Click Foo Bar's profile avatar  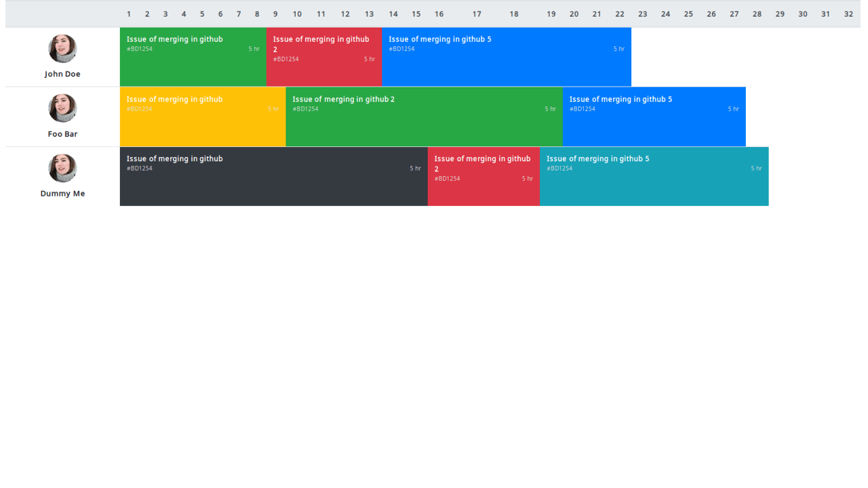point(62,108)
